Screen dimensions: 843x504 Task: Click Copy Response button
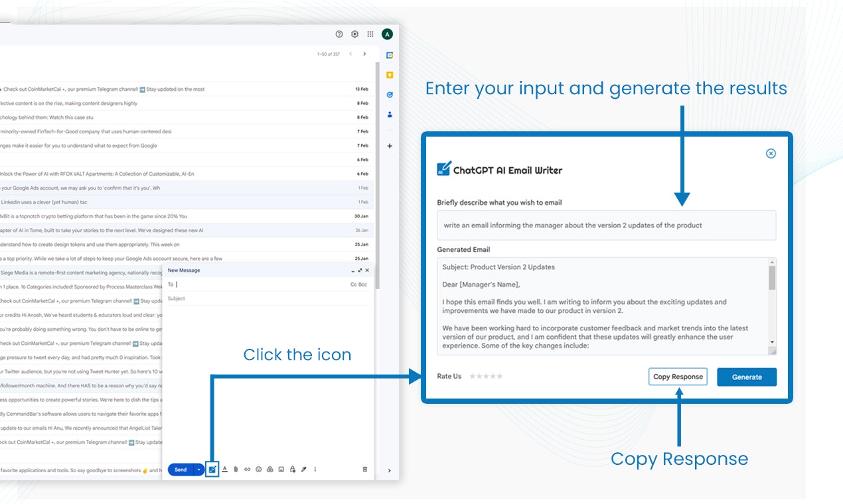pyautogui.click(x=678, y=377)
